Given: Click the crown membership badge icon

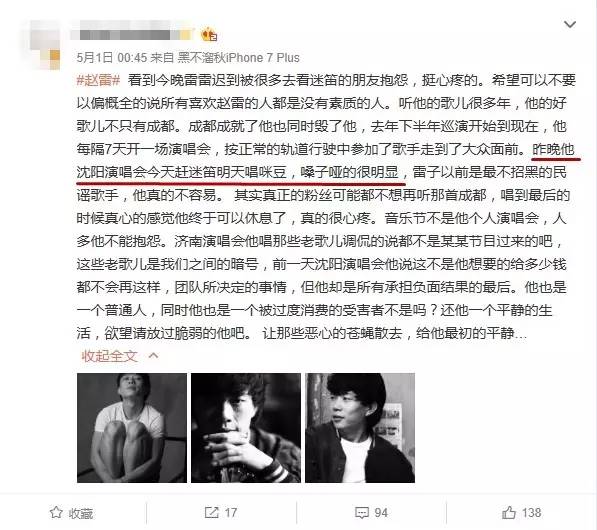Looking at the screenshot, I should pos(208,35).
